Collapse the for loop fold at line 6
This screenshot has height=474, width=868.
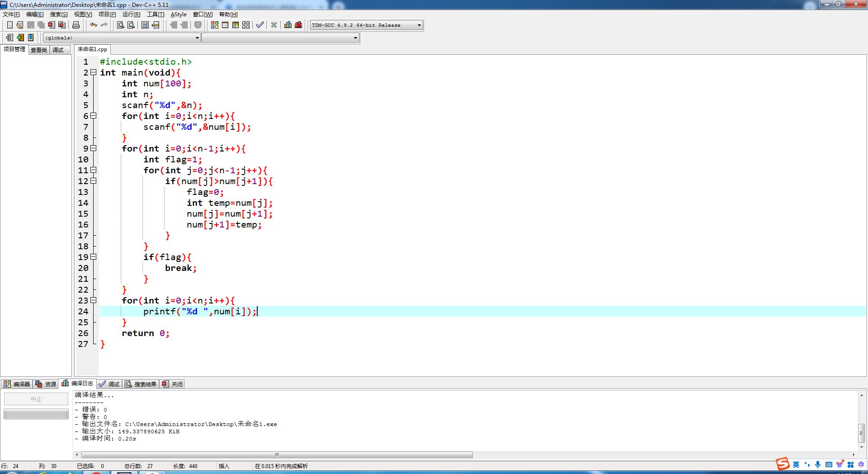(x=94, y=116)
